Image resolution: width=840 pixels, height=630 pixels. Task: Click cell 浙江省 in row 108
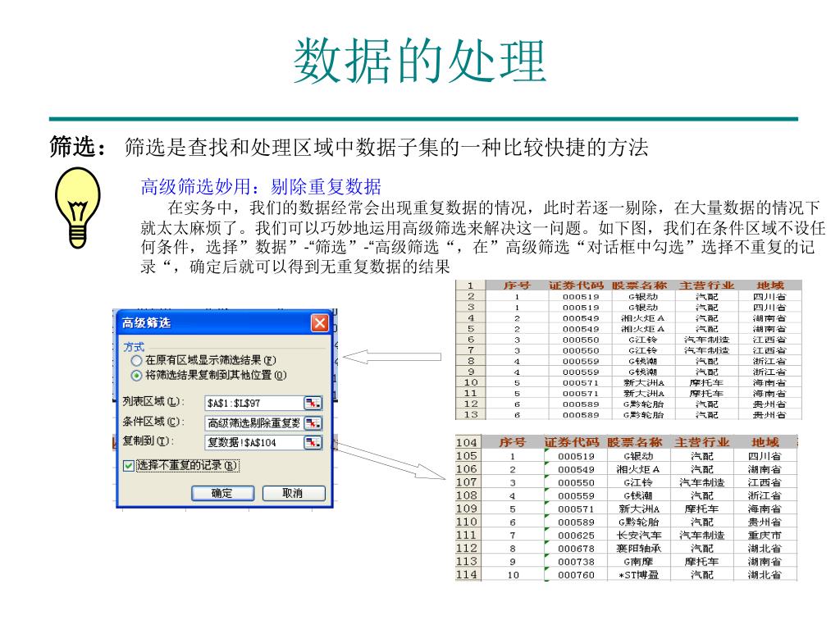click(765, 495)
